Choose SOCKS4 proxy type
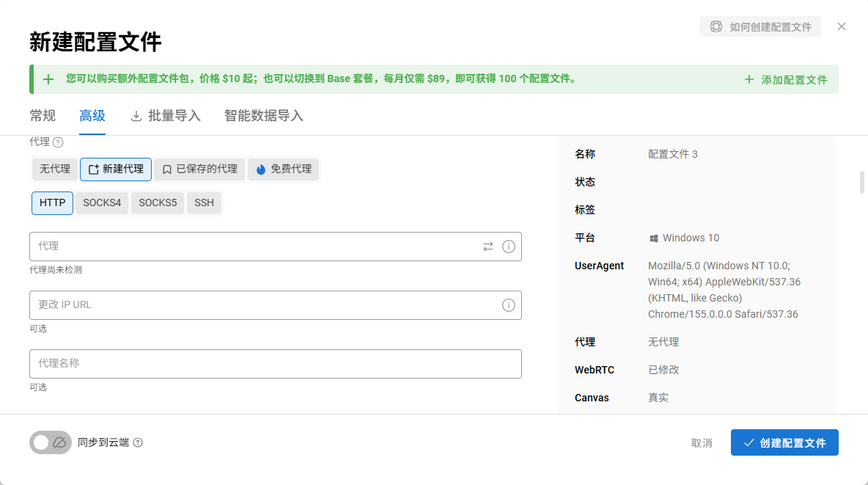This screenshot has height=485, width=868. [x=102, y=203]
